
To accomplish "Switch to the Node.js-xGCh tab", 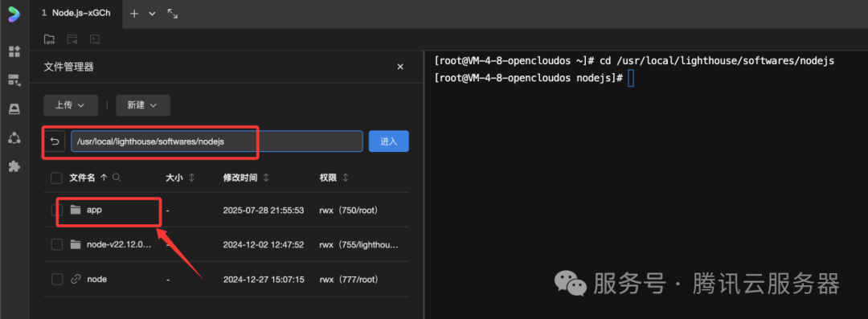I will tap(76, 14).
